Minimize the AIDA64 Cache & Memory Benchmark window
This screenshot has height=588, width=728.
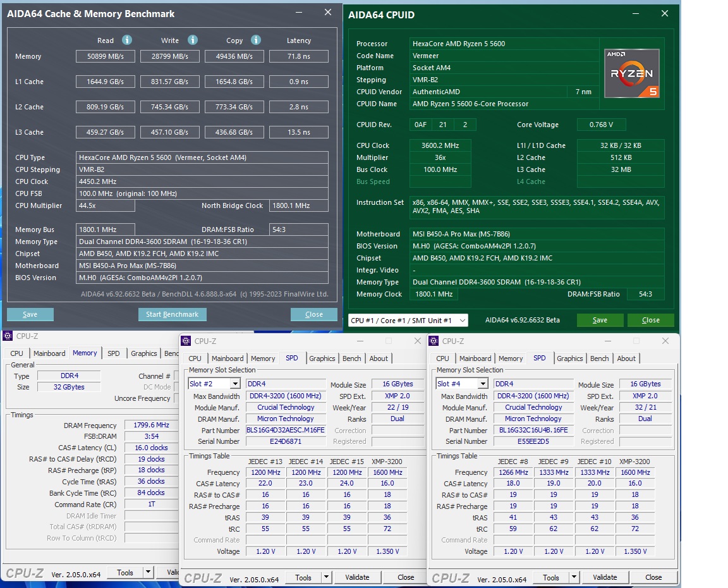click(298, 13)
